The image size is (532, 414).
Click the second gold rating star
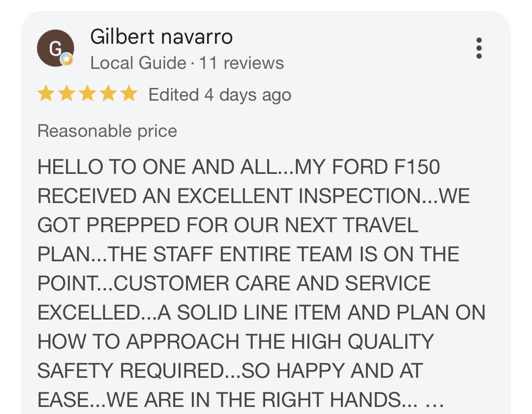click(66, 94)
